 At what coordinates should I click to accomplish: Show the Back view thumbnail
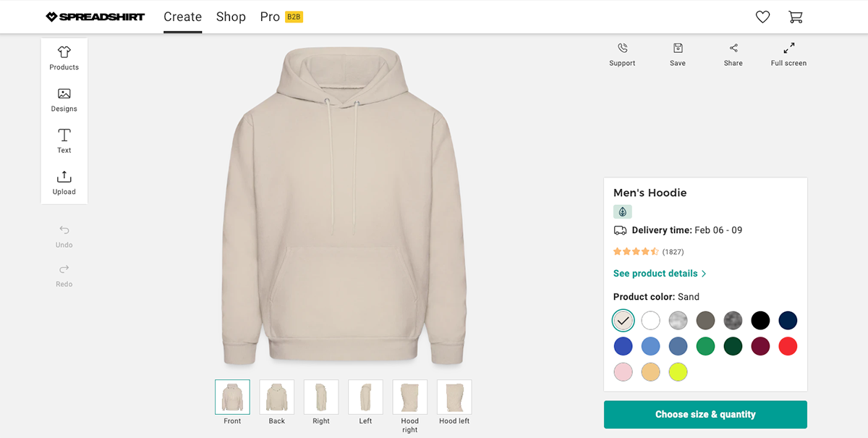(x=277, y=397)
